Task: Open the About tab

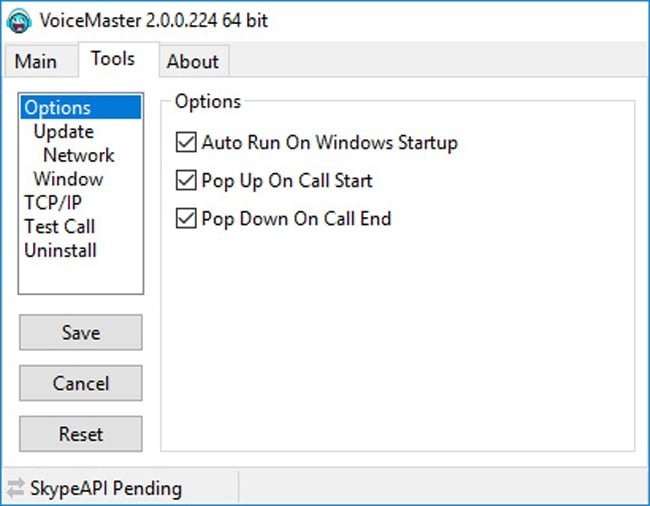Action: 192,61
